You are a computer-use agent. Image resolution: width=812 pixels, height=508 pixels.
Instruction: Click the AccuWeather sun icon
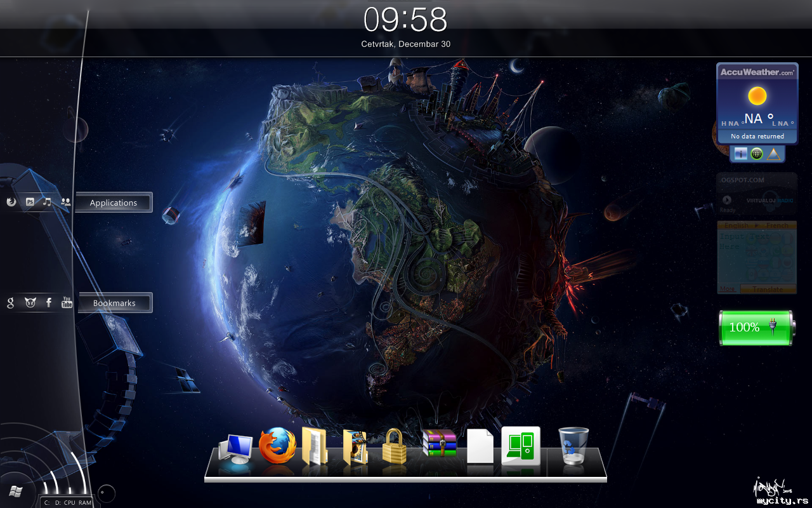(x=757, y=96)
